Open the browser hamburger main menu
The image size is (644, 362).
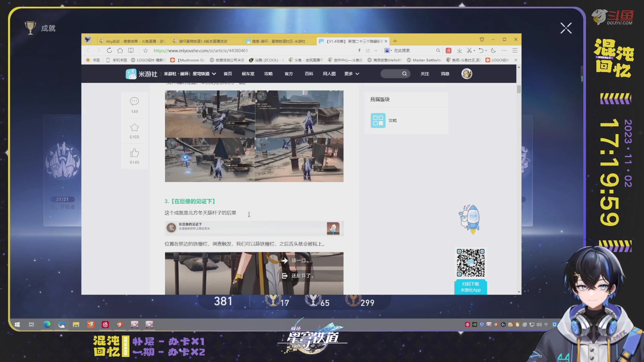[x=515, y=51]
